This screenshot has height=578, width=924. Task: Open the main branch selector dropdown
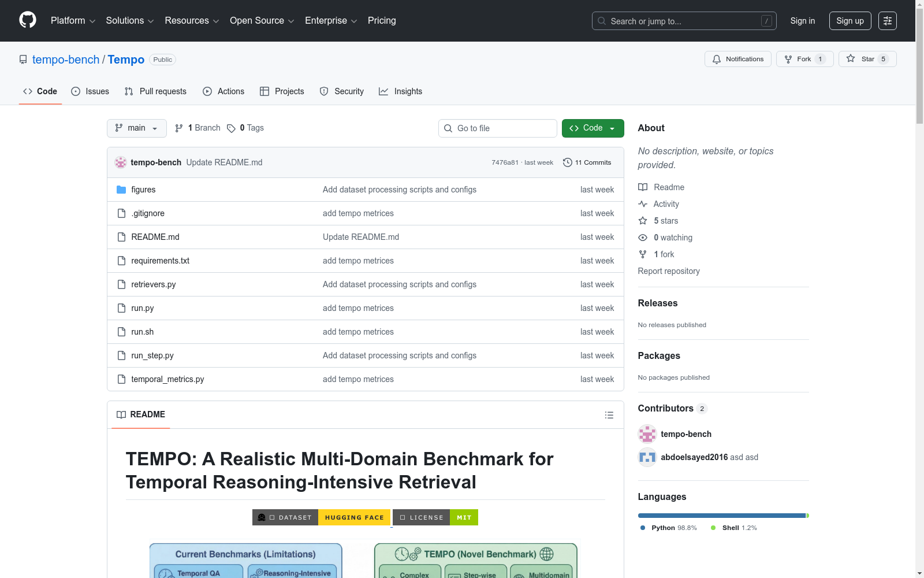click(x=137, y=128)
